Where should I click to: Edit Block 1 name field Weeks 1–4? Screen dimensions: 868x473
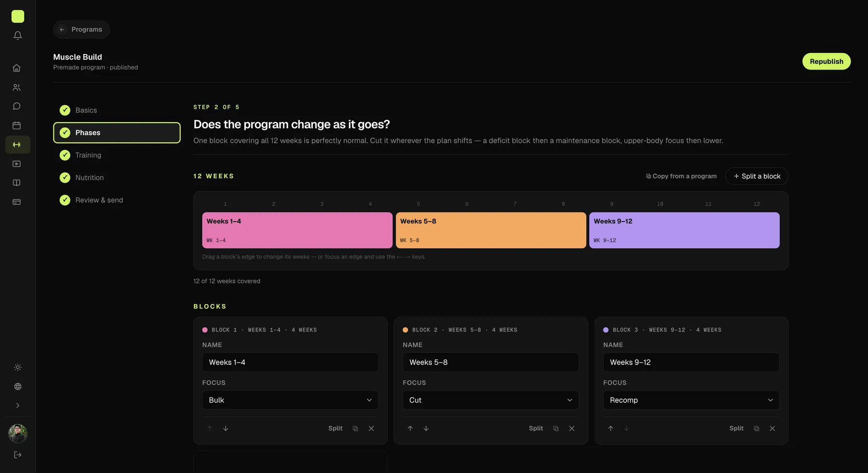(290, 362)
